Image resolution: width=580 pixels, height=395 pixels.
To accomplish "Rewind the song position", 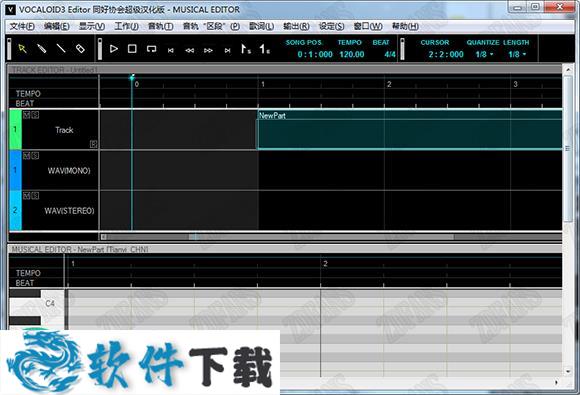I will [x=189, y=50].
